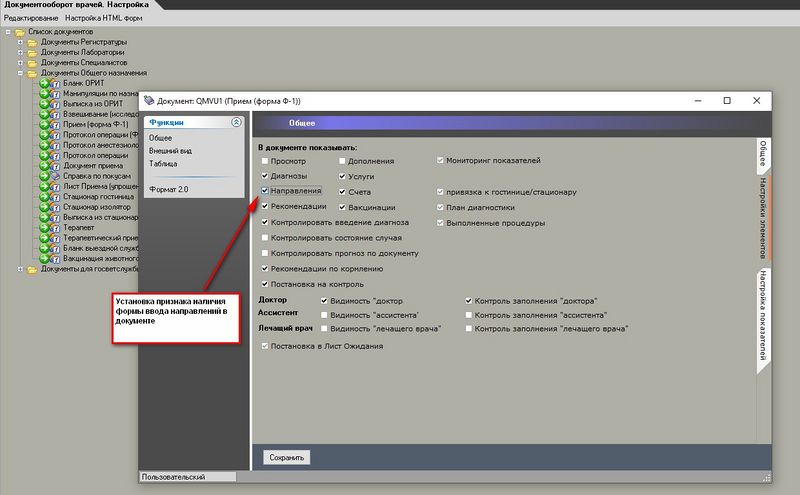Click the Документы Регистратуры folder icon
Screen dimensions: 800x495
[32, 42]
